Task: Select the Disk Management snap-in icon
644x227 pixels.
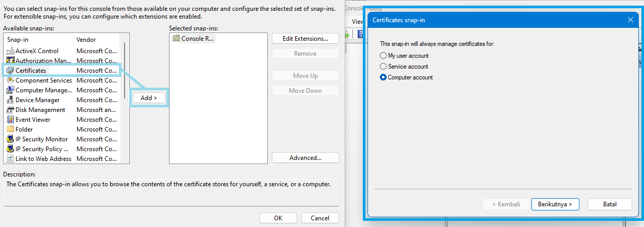Action: pyautogui.click(x=10, y=110)
